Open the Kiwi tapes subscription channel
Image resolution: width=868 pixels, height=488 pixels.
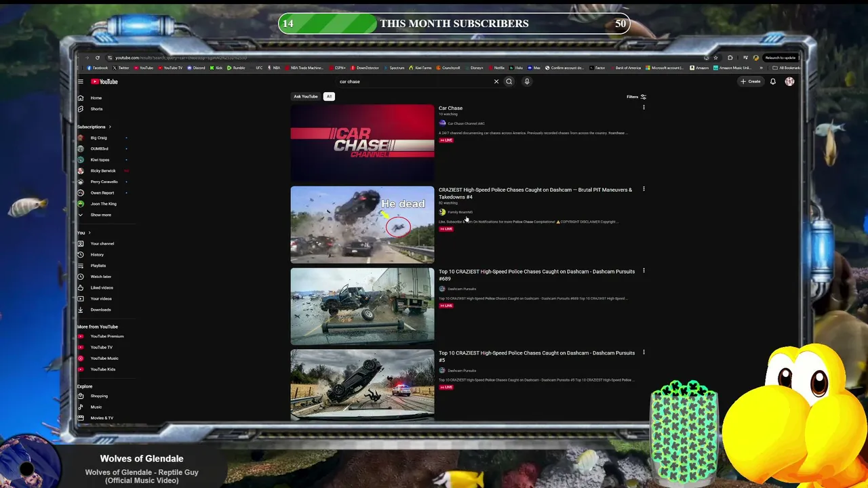click(94, 159)
